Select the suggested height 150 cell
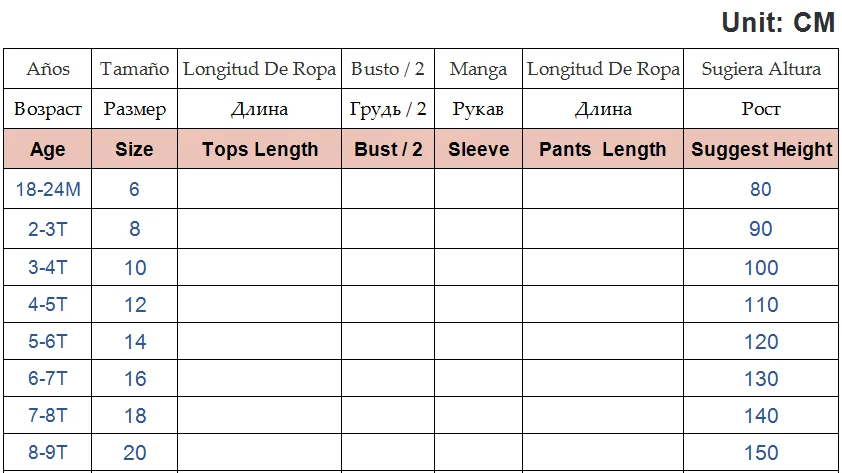Screen dimensions: 842x473 pos(761,453)
